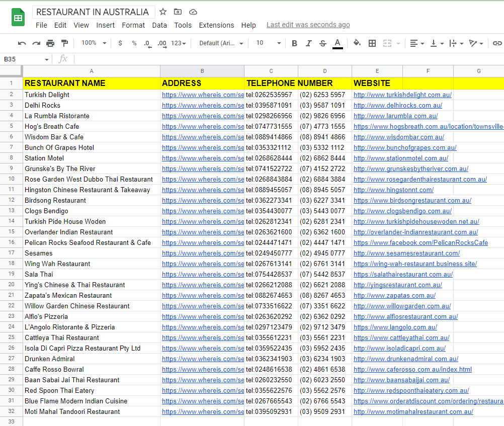The height and width of the screenshot is (426, 504).
Task: Select column E header
Action: pos(377,71)
